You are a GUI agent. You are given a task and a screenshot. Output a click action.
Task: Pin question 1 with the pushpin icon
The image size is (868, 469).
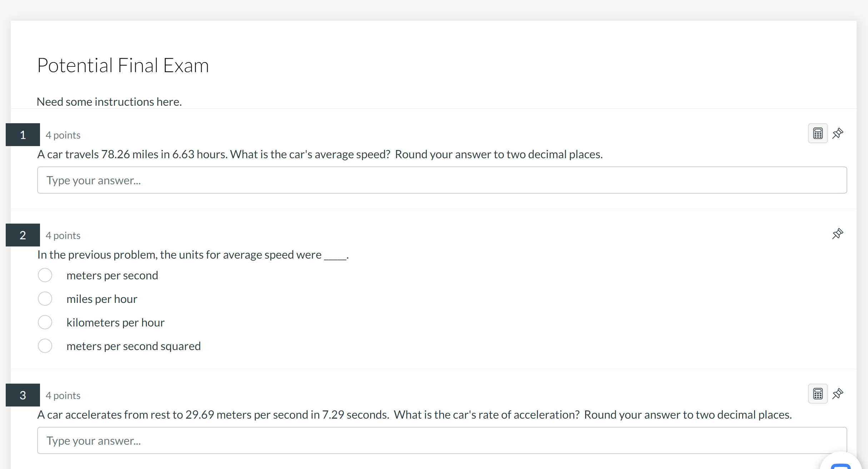point(838,134)
